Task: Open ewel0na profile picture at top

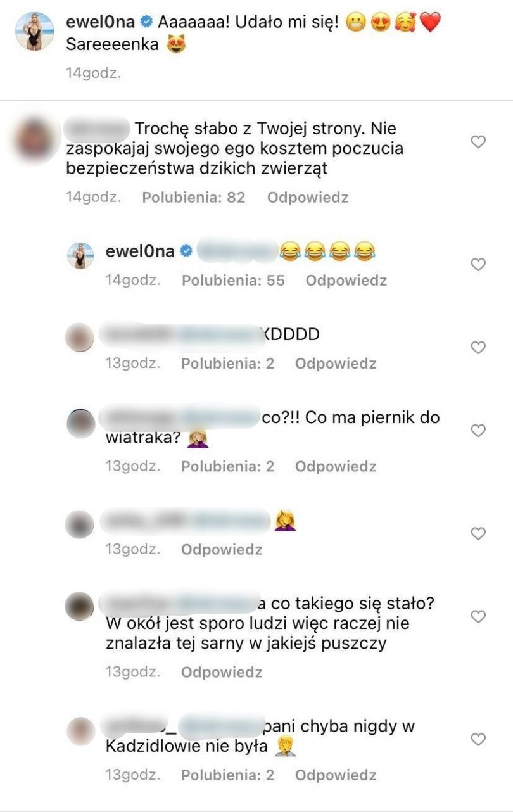Action: tap(34, 31)
